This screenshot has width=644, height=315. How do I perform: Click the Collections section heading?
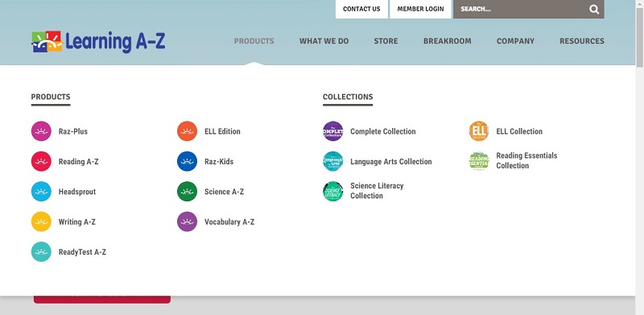348,97
